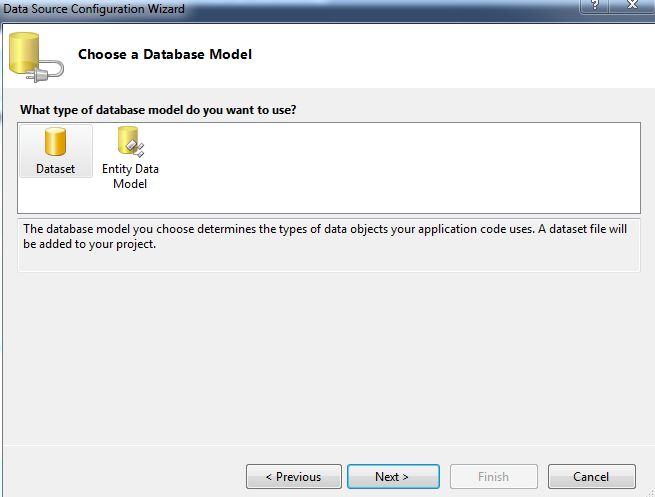Cancel the data source wizard
Screen dimensions: 655x497
591,477
